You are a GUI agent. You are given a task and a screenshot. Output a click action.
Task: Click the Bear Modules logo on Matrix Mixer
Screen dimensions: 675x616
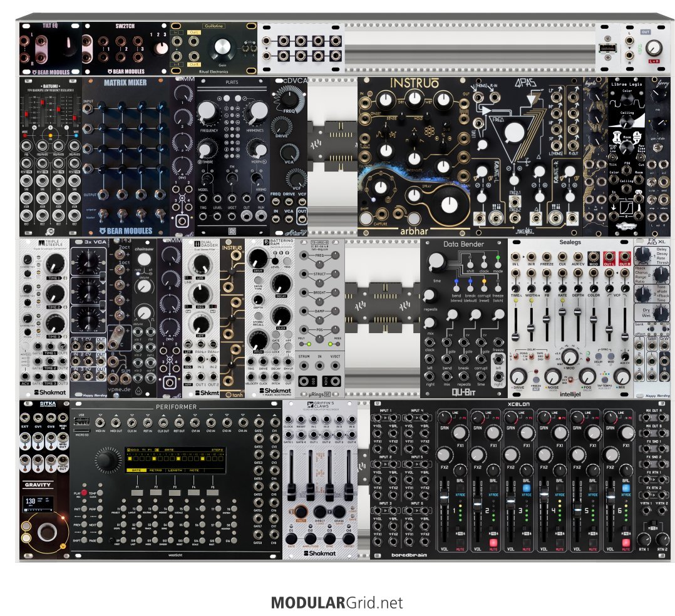point(125,231)
